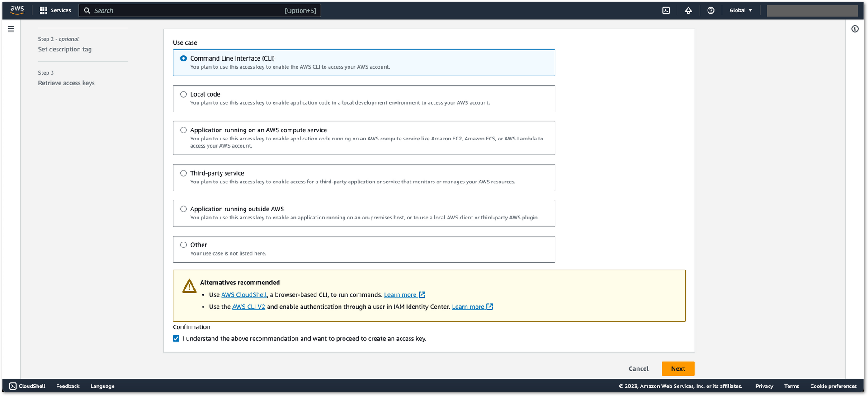Select the Third-party service radio
The image size is (868, 396).
pyautogui.click(x=184, y=173)
